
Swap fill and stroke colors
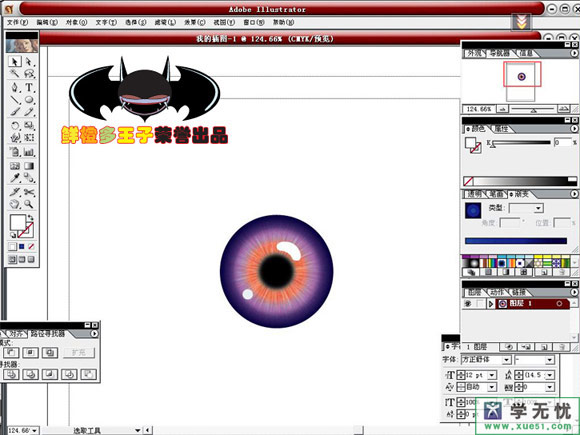coord(30,218)
